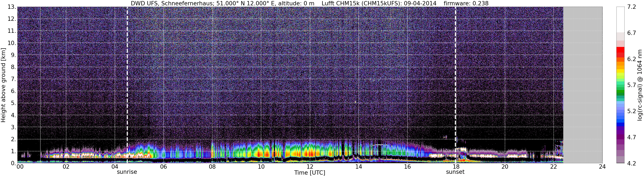The image size is (644, 177).
Task: Click the time axis tick label 08
Action: click(x=212, y=167)
